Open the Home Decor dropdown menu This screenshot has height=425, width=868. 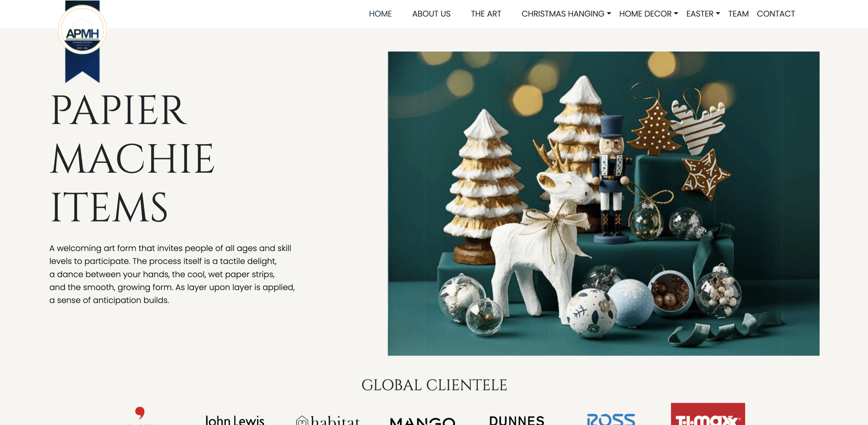tap(648, 14)
